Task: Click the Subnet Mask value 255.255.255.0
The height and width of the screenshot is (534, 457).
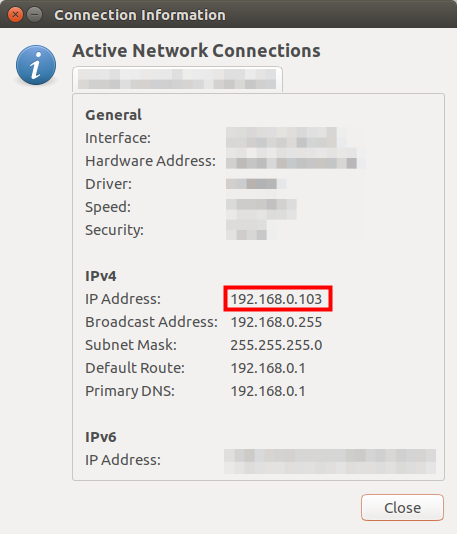Action: coord(276,345)
